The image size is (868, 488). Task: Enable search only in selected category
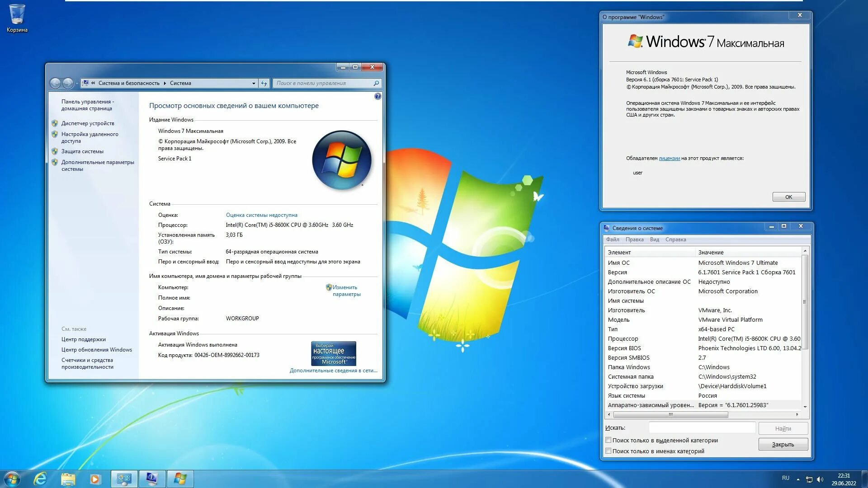tap(609, 440)
